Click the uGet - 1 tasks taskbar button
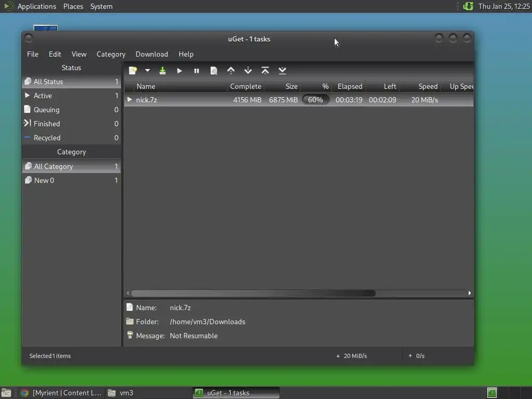532x399 pixels. coord(236,393)
